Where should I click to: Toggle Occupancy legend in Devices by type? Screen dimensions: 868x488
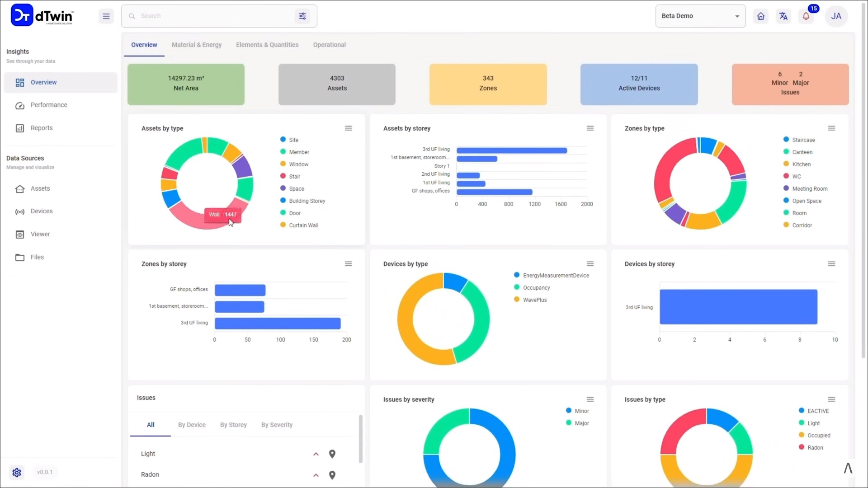(532, 288)
